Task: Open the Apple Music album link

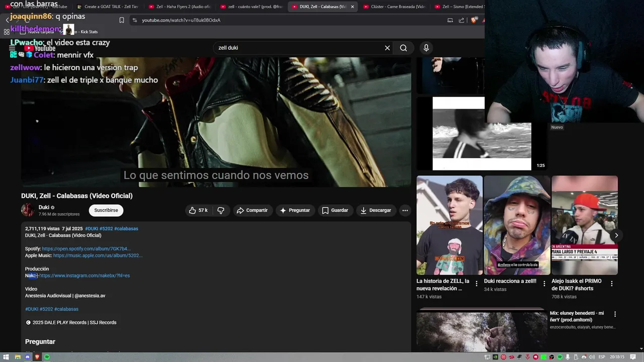Action: (x=98, y=255)
